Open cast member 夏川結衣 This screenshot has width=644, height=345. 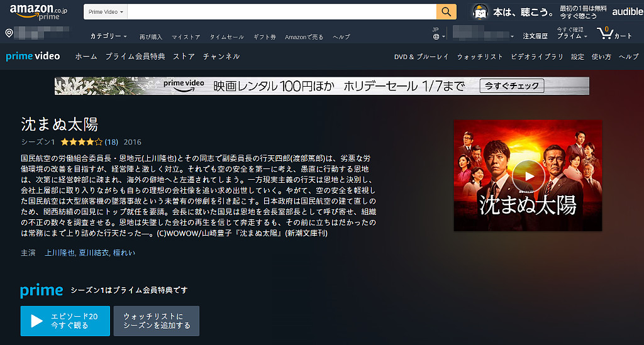click(x=94, y=253)
